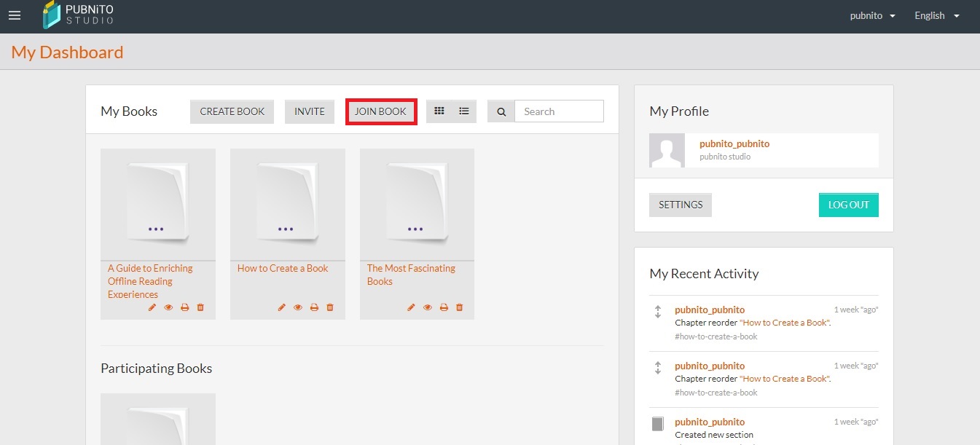Screen dimensions: 980x445
Task: Delete 'How to Create a Book' with trash icon
Action: (x=330, y=307)
